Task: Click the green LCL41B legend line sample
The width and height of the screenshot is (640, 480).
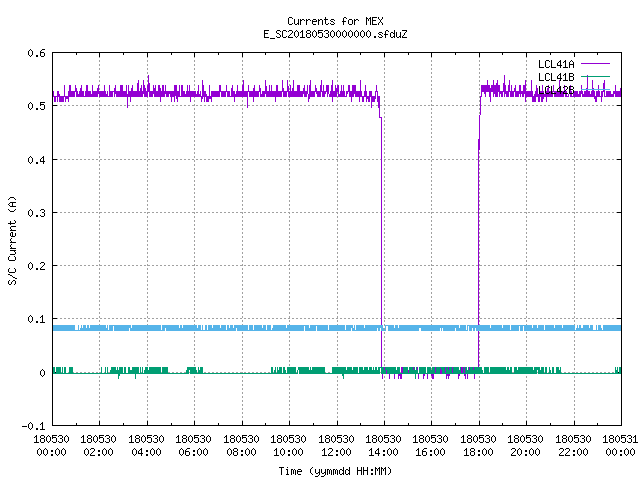Action: (x=595, y=76)
